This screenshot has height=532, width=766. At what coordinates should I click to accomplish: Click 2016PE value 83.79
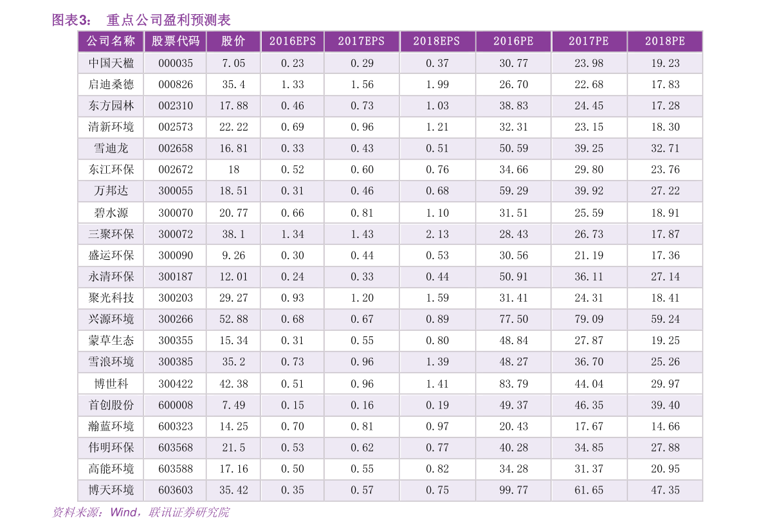(513, 384)
